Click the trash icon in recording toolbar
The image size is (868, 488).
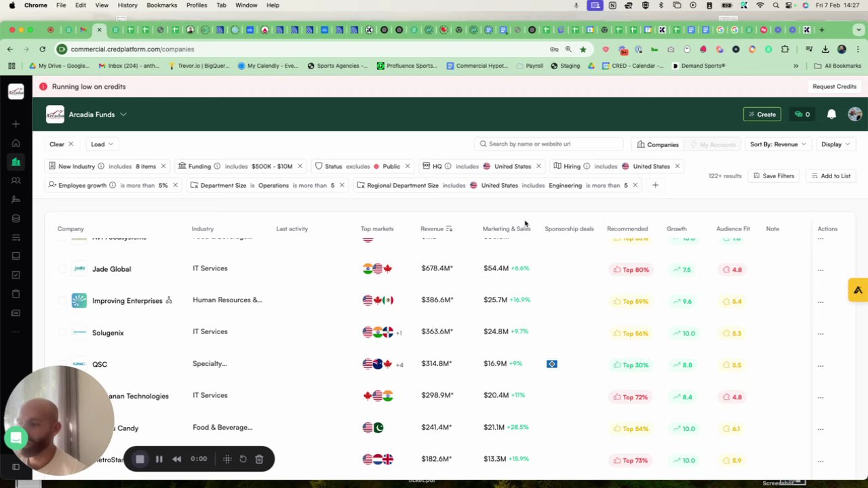(259, 459)
